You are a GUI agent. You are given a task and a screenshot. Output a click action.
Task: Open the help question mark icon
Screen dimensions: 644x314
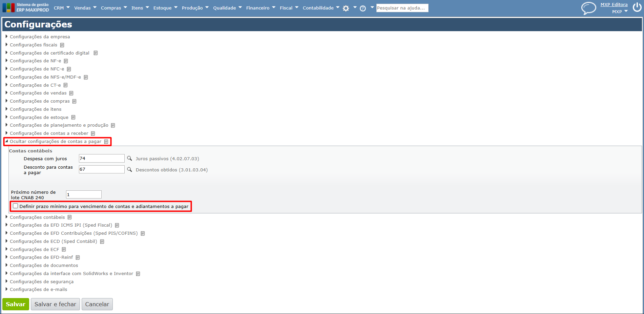[x=363, y=8]
